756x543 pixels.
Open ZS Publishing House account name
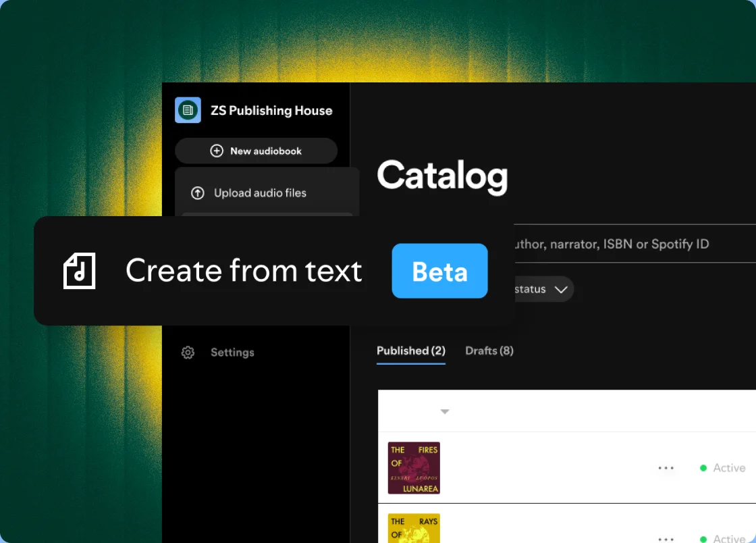pyautogui.click(x=271, y=111)
